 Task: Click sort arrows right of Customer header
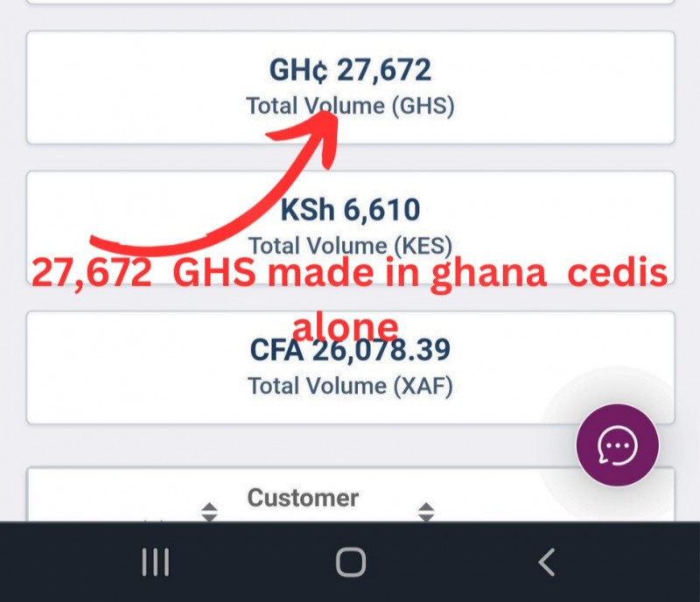click(426, 512)
